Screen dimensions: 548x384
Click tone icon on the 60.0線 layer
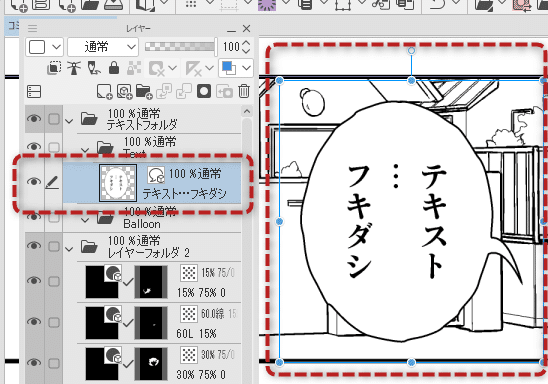point(189,314)
